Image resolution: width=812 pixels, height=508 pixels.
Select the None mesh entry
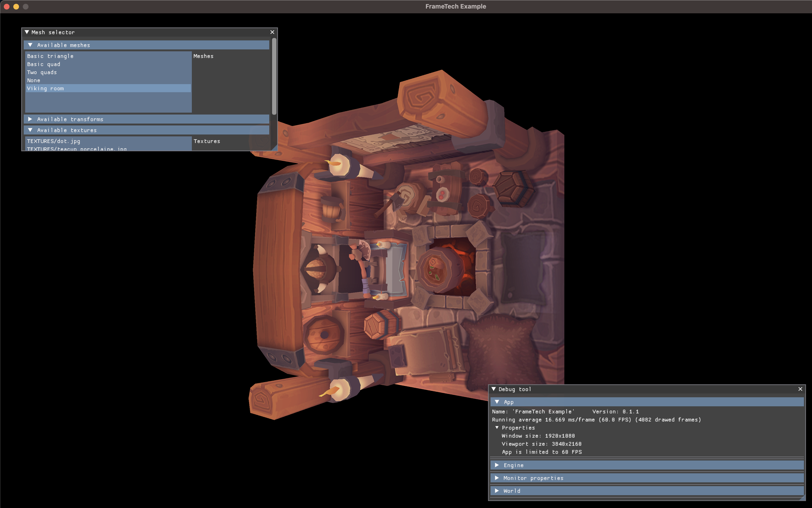(x=108, y=80)
